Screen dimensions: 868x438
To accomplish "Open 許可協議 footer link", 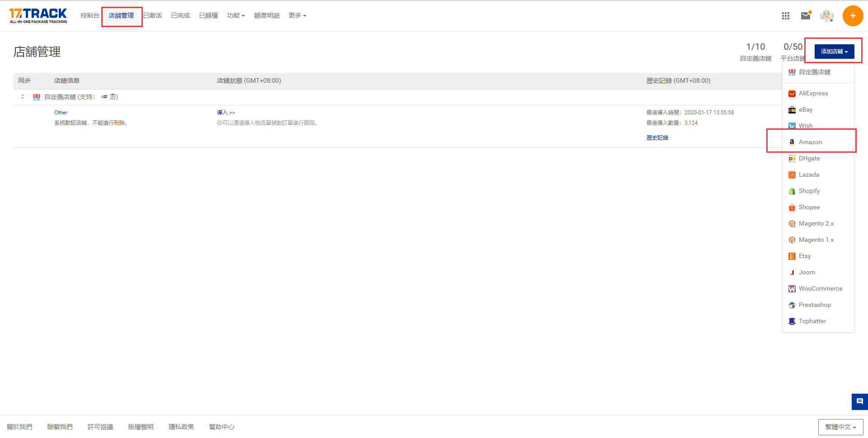I will point(100,427).
